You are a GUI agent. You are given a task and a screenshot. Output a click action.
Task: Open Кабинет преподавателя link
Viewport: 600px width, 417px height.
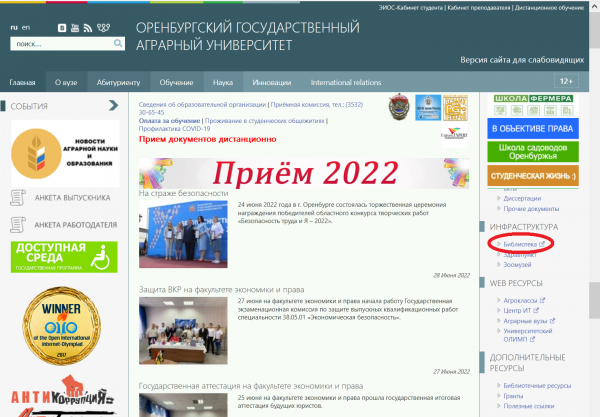479,8
